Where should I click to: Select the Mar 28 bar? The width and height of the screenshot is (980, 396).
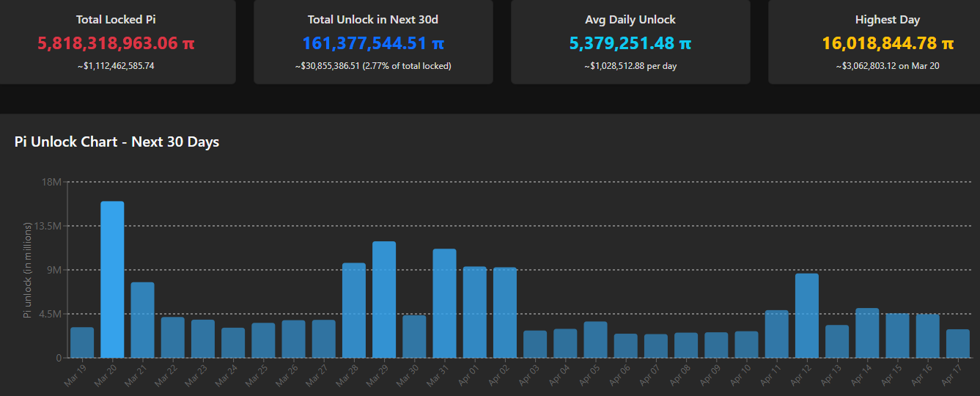pos(354,309)
